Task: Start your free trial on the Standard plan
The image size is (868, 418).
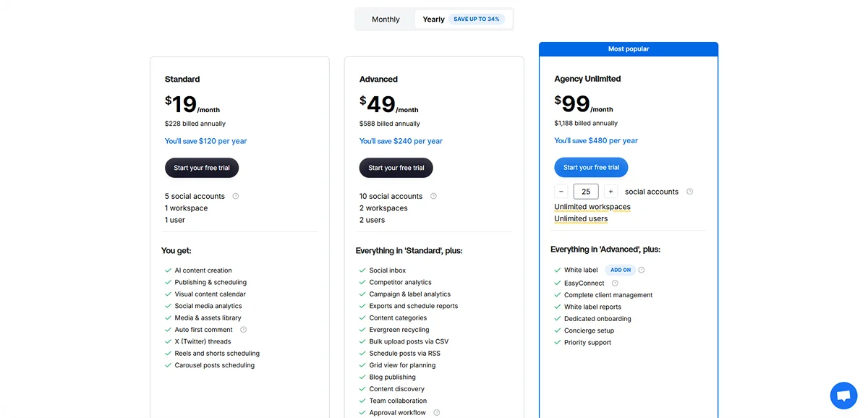Action: [201, 167]
